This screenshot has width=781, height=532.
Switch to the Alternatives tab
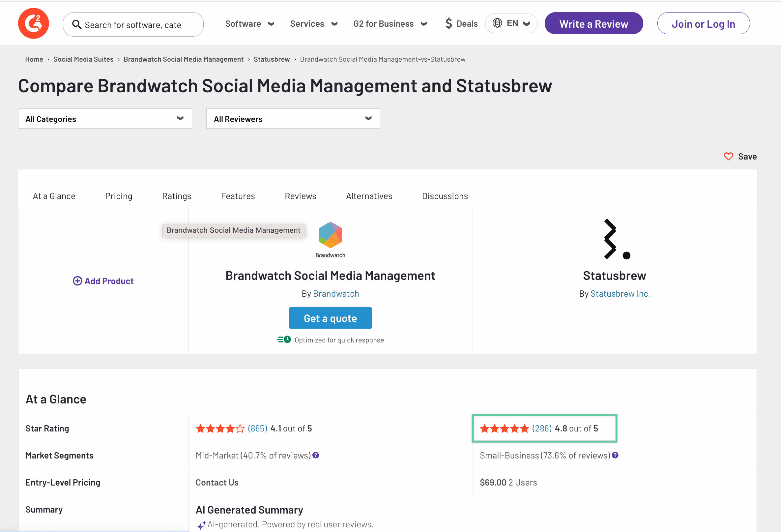coord(369,196)
